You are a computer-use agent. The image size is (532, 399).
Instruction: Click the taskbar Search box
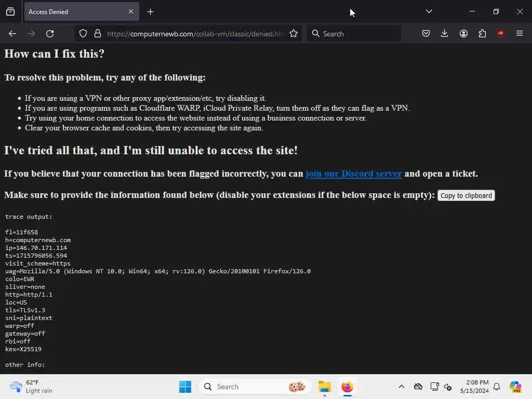tap(255, 387)
